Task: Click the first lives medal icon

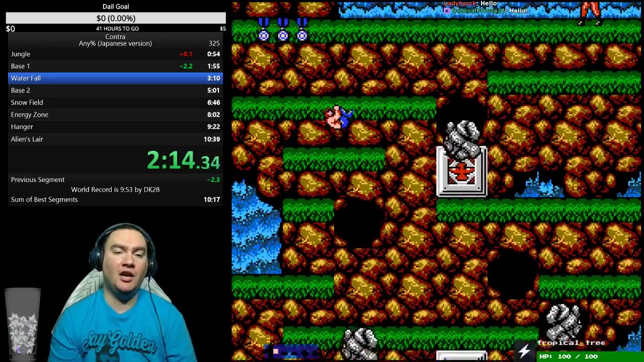Action: pyautogui.click(x=263, y=29)
